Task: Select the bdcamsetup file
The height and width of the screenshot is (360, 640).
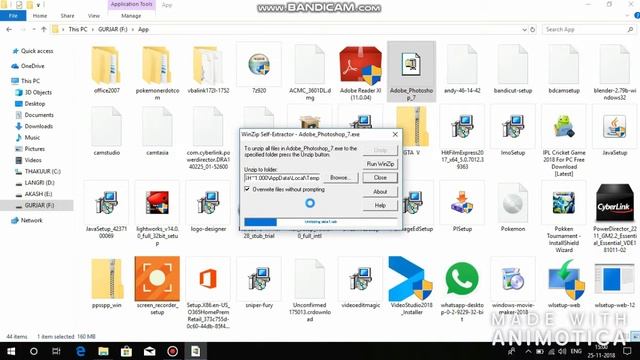Action: (x=564, y=70)
